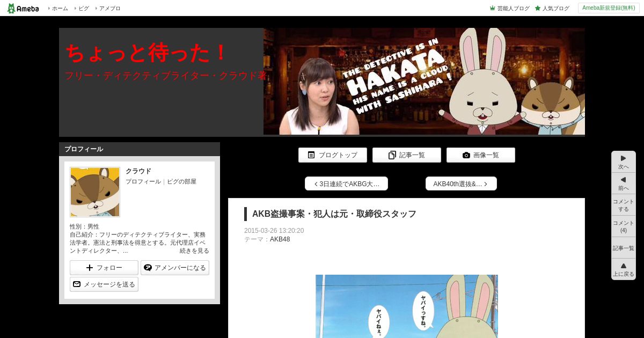Screen dimensions: 644x338
Task: Click the pages icon on 記事一覧
Action: coord(392,155)
